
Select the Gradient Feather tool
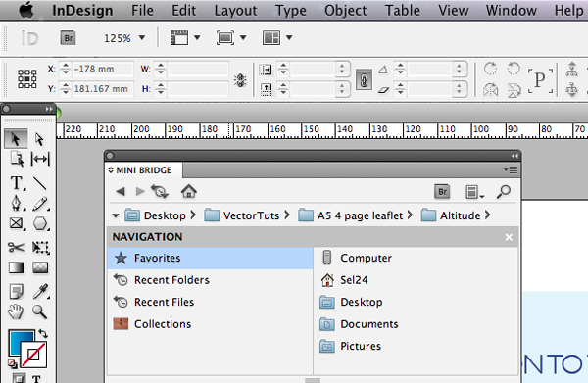[40, 267]
